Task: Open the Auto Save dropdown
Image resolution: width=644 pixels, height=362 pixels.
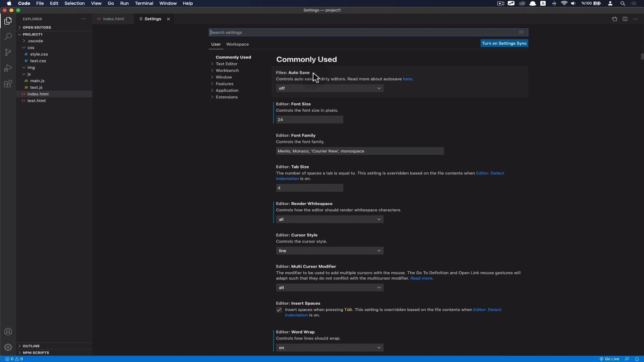Action: point(330,88)
